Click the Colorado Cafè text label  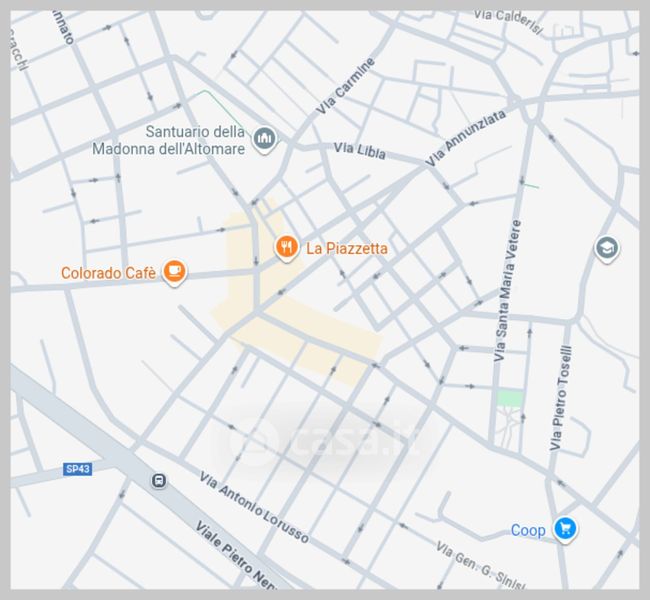pyautogui.click(x=109, y=273)
